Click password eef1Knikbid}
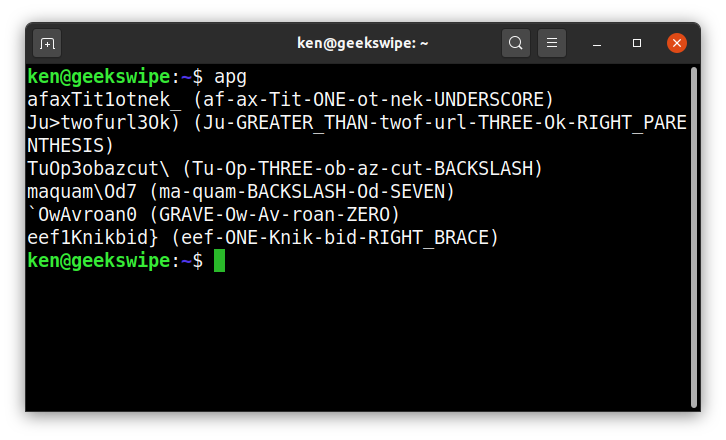The height and width of the screenshot is (440, 726). [x=93, y=238]
